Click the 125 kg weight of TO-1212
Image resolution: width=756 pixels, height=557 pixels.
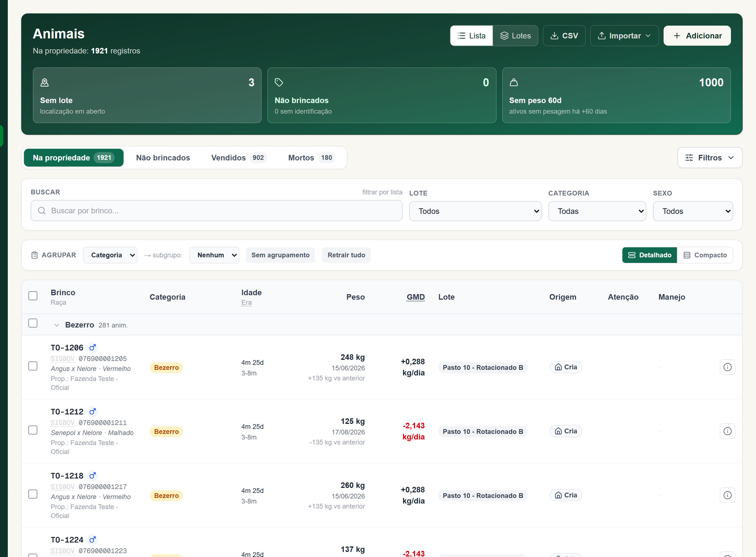coord(353,421)
